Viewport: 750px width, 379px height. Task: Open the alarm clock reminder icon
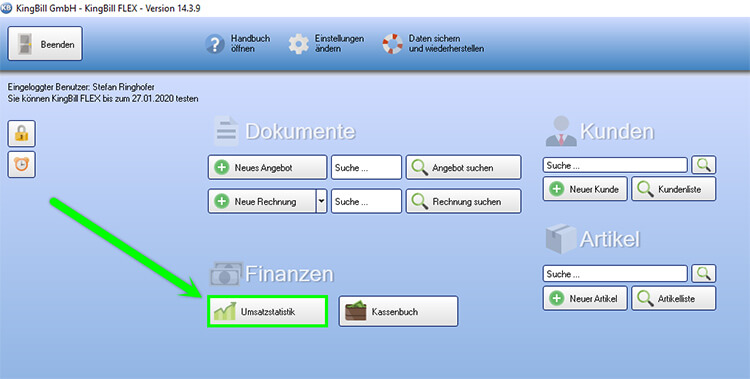click(22, 165)
